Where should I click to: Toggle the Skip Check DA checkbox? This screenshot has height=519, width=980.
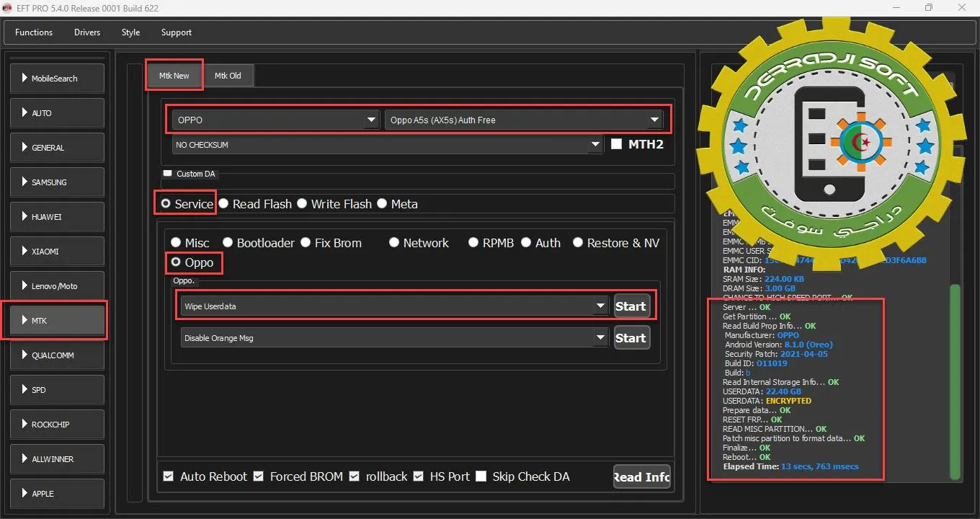coord(481,476)
